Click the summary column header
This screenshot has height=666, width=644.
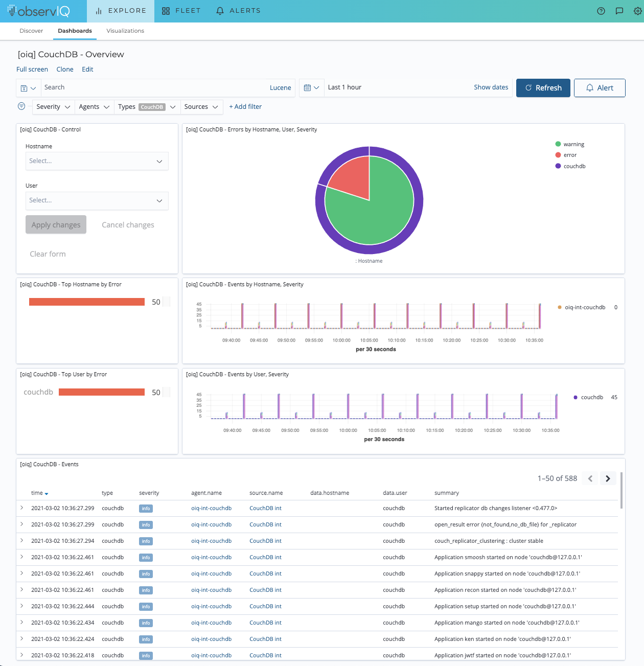point(446,493)
